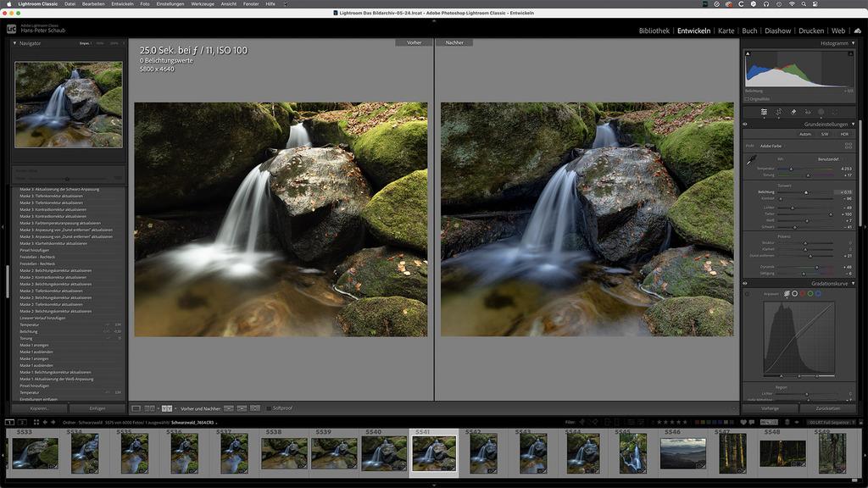
Task: Enable the Softproof checkbox
Action: 269,408
